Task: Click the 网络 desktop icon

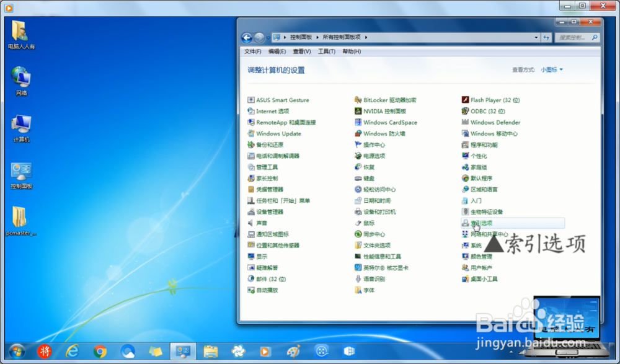Action: (21, 81)
